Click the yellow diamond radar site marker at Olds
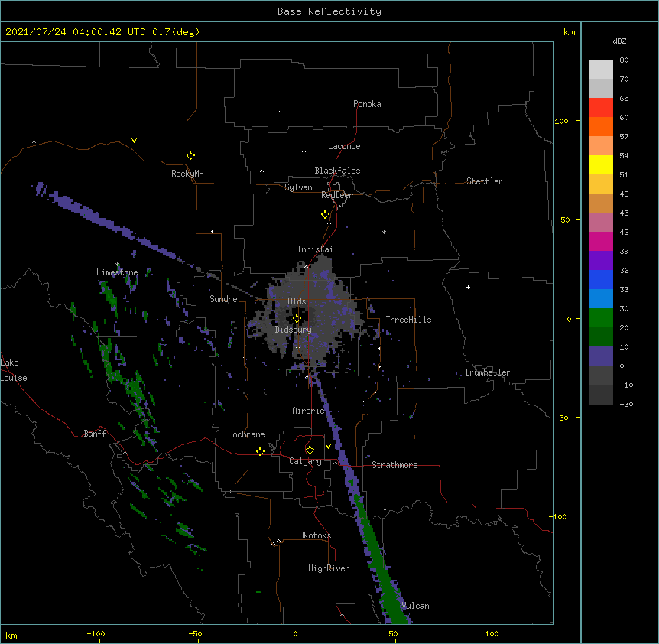Viewport: 659px width, 644px height. pos(297,319)
